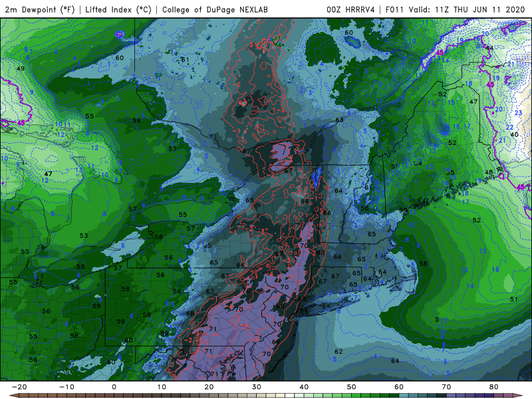Click the 'Valid: 11Z THU JUN 11 2020' text
The height and width of the screenshot is (399, 532).
coord(467,9)
